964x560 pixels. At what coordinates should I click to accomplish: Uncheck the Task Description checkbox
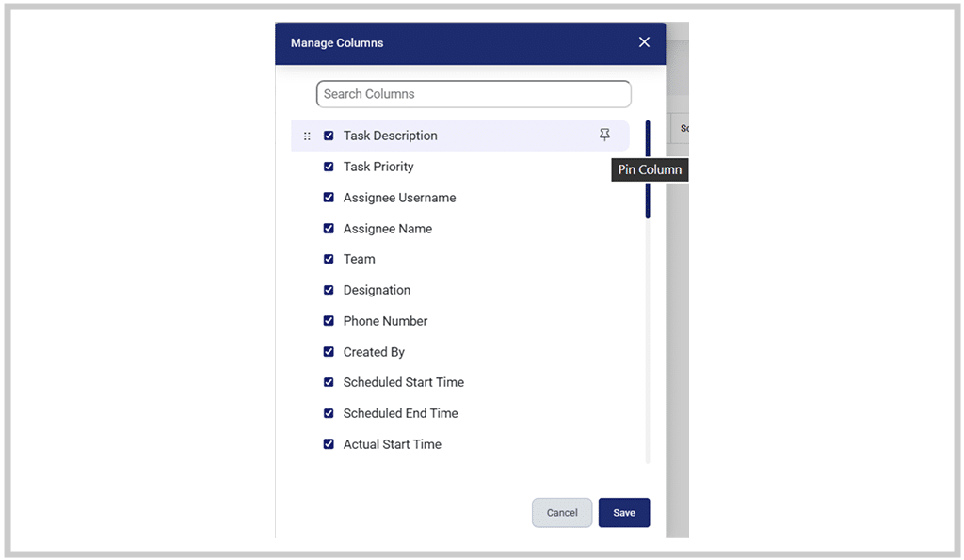coord(329,136)
